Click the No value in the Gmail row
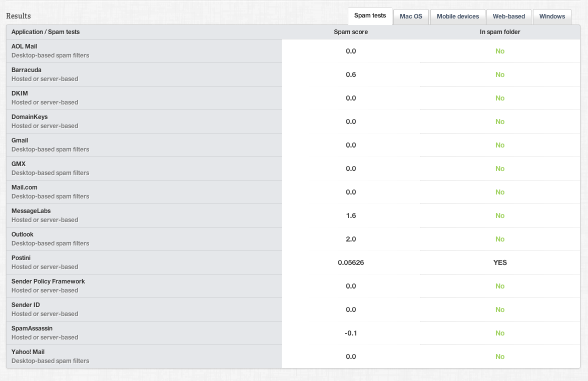 click(x=500, y=145)
